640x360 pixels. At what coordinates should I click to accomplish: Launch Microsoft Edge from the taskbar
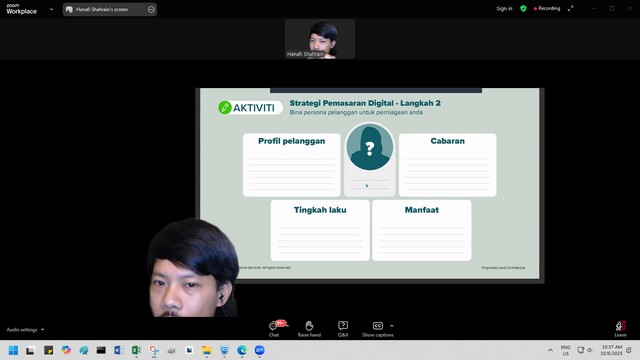242,350
